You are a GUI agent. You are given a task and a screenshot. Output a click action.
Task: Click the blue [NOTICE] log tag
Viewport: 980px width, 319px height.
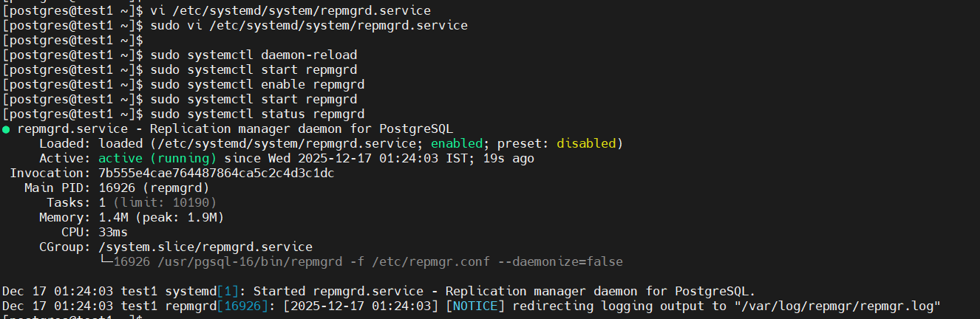475,306
